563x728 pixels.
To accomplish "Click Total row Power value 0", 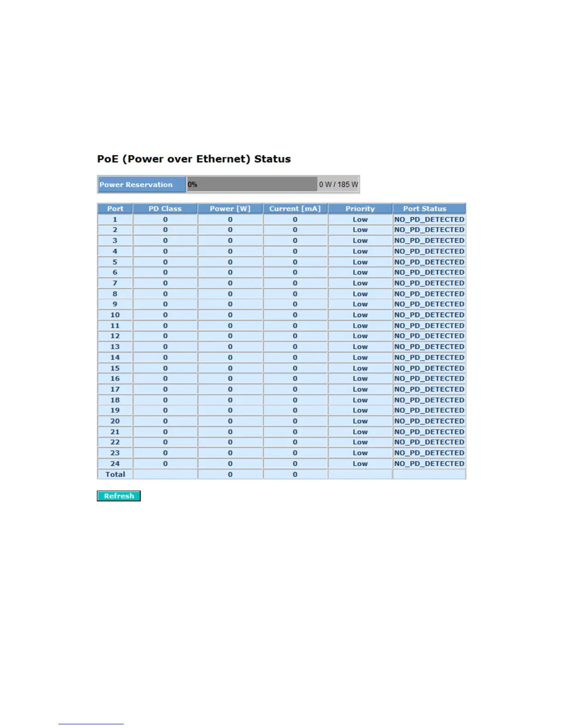I will coord(230,474).
